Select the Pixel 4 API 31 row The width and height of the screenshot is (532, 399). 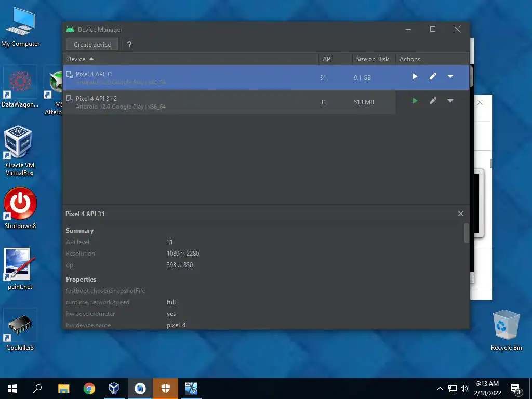[266, 78]
